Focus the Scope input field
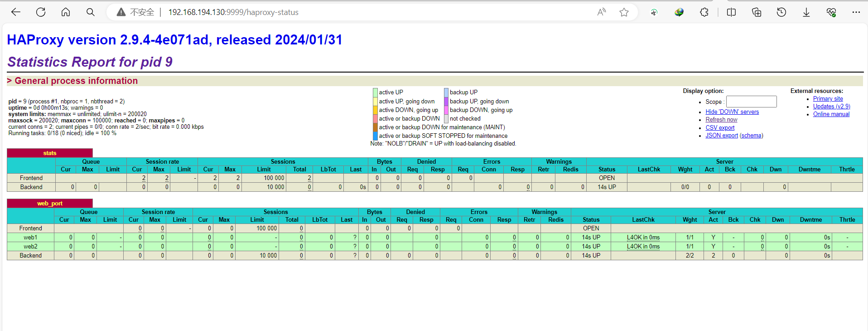This screenshot has width=868, height=331. (752, 102)
